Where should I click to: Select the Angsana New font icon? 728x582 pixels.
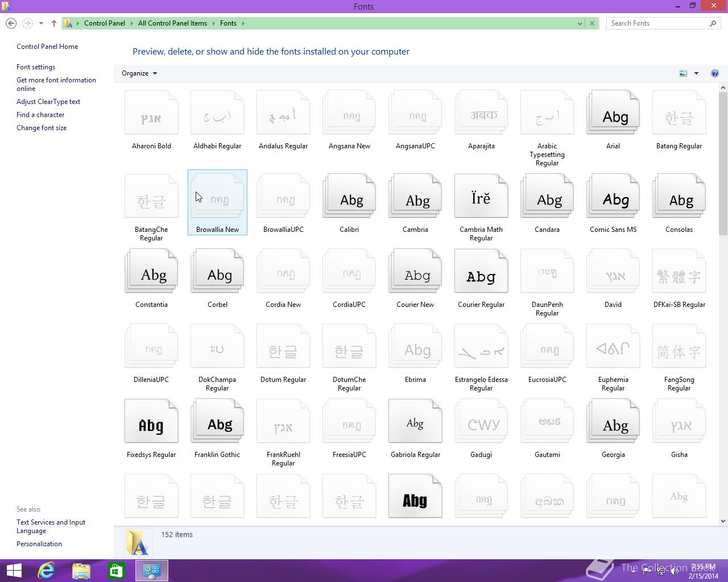click(349, 113)
